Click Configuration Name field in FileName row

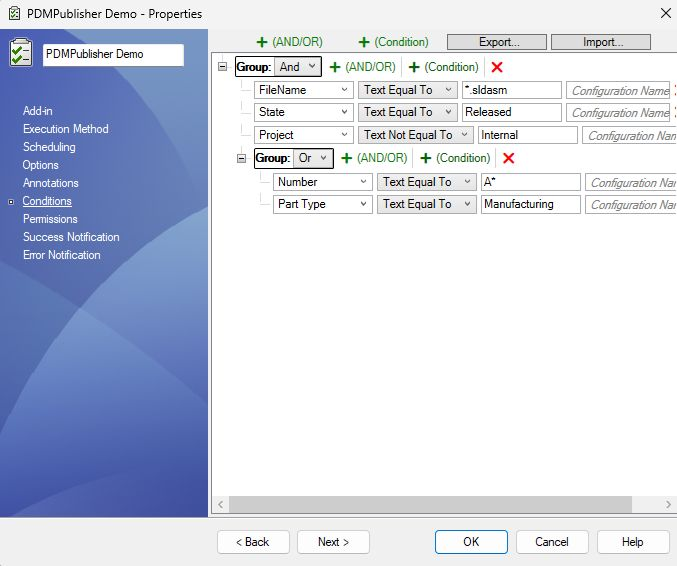tap(618, 90)
